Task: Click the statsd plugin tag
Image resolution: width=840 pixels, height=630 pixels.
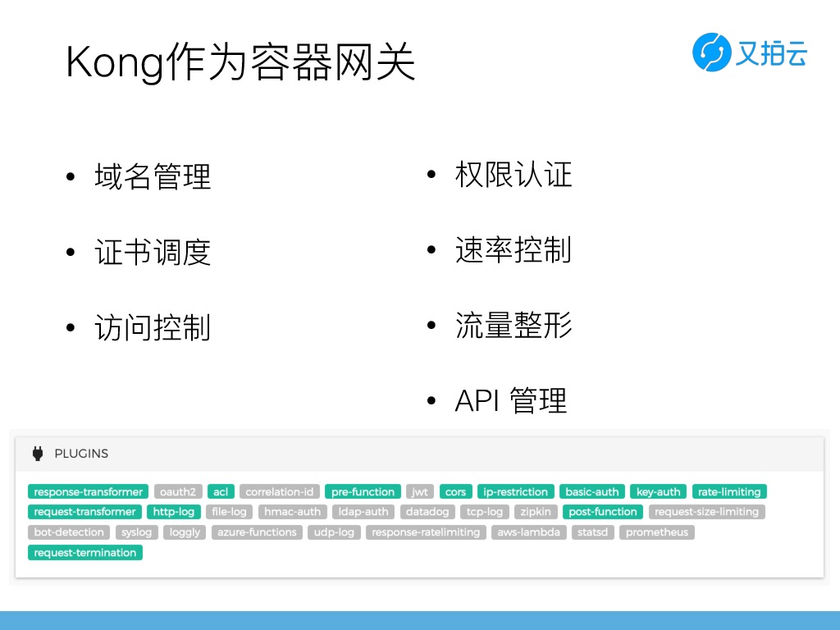Action: click(592, 532)
